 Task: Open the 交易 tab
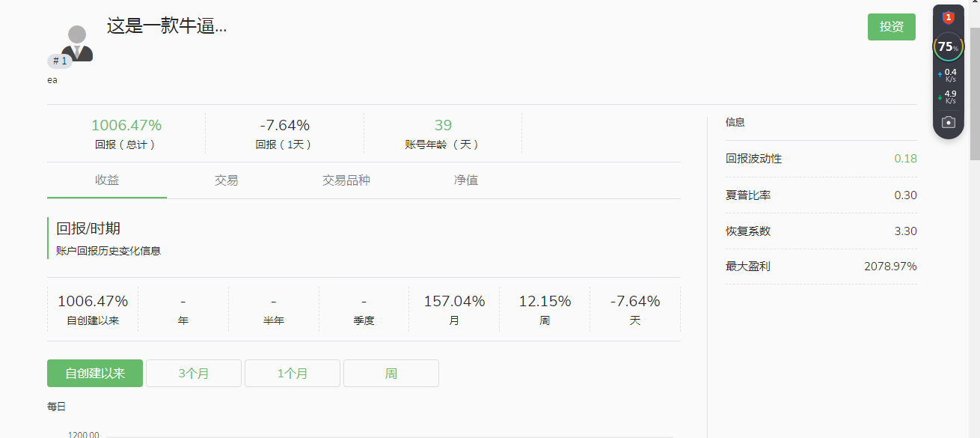(x=227, y=180)
